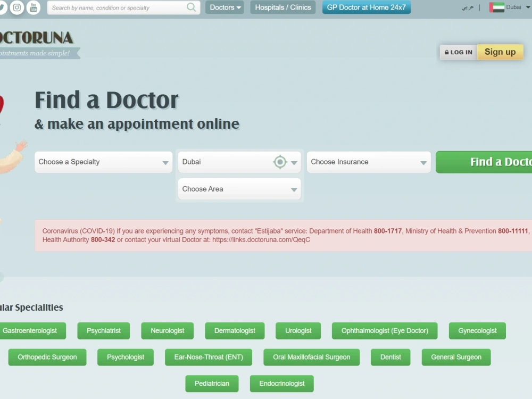The image size is (532, 399).
Task: Select the General Surgeon specialty
Action: click(x=456, y=358)
